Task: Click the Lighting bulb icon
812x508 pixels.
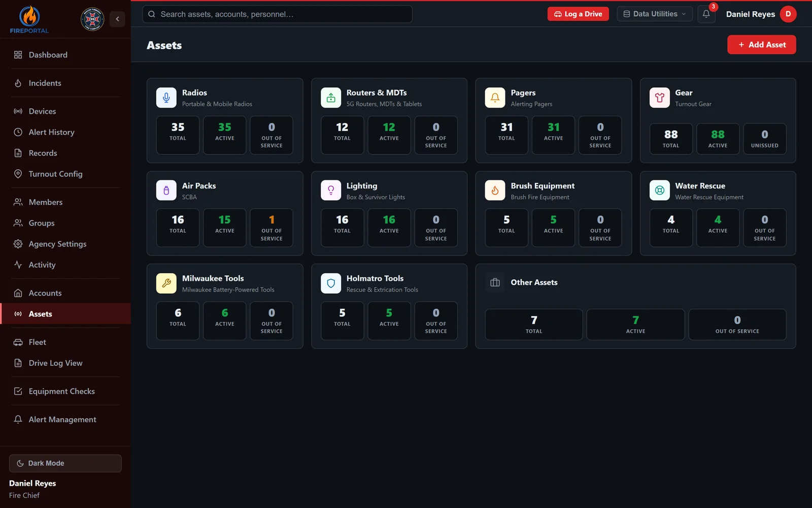Action: click(x=331, y=190)
